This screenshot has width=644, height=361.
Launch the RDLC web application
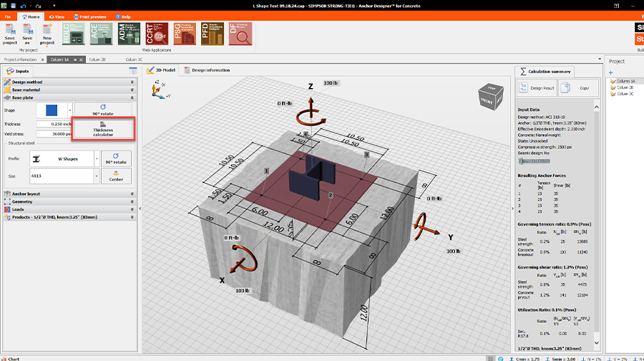(74, 34)
